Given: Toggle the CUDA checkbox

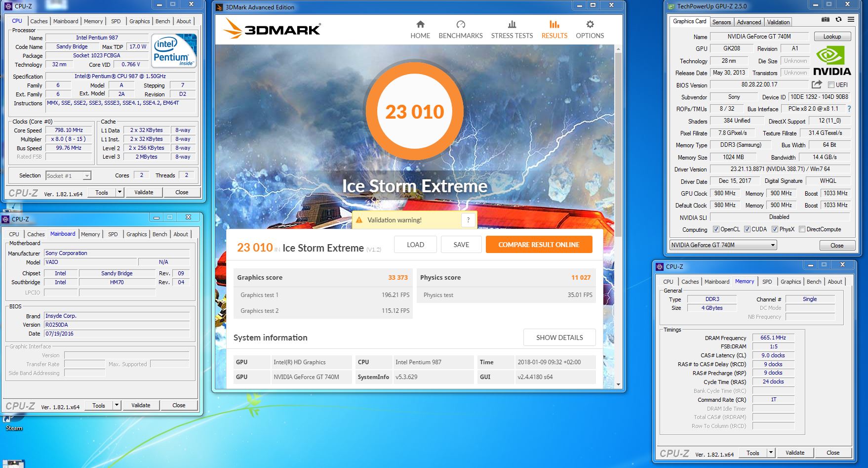Looking at the screenshot, I should (747, 229).
